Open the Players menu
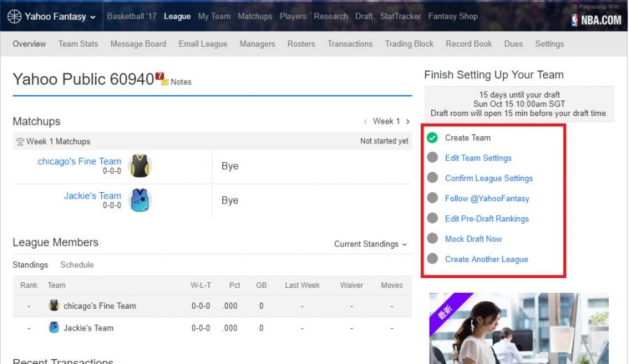 click(293, 17)
